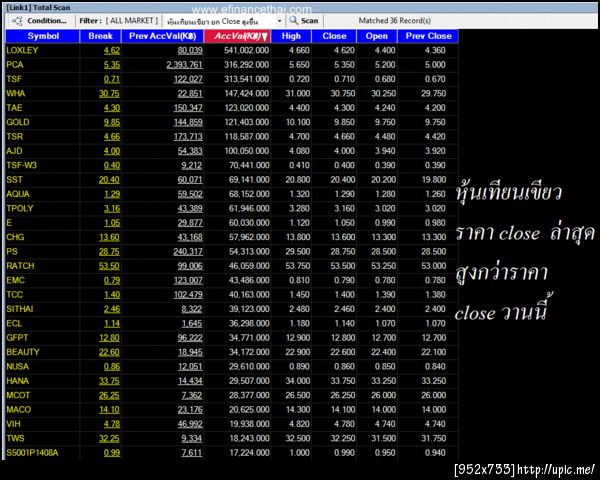
Task: Click PCA break value 5.35
Action: (112, 65)
